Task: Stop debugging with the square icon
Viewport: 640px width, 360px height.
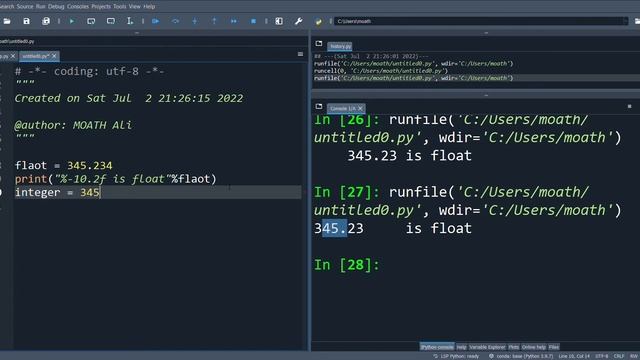Action: pyautogui.click(x=253, y=21)
